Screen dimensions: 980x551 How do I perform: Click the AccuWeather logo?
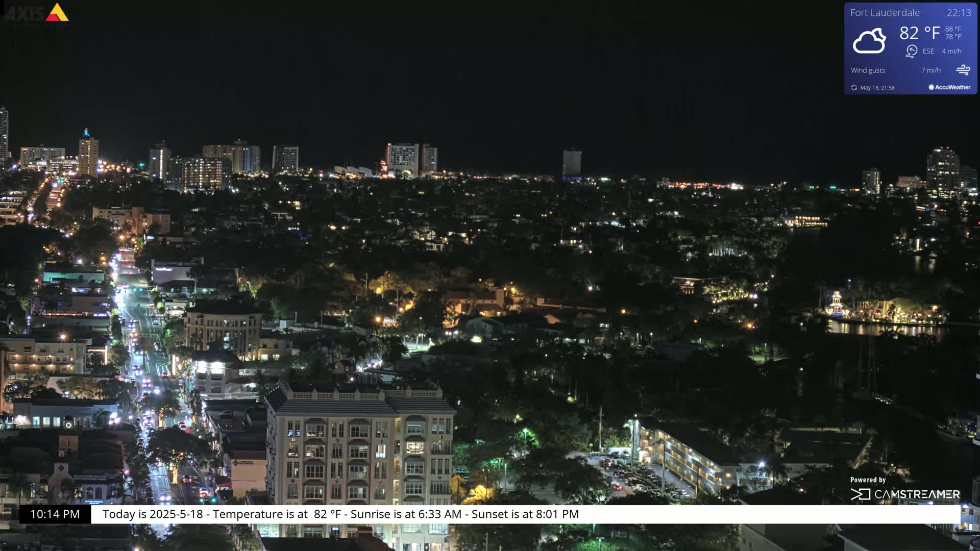pyautogui.click(x=949, y=87)
